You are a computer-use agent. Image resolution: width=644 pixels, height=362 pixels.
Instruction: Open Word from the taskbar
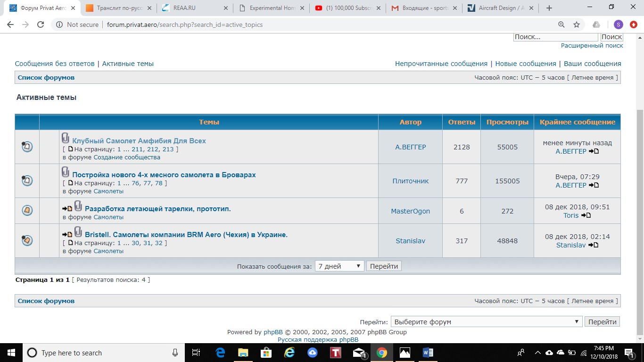click(428, 353)
